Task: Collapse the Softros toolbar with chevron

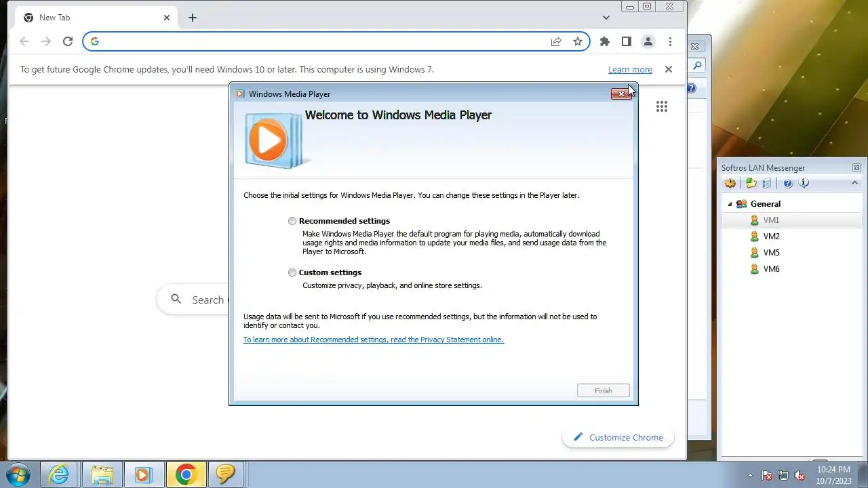Action: pyautogui.click(x=854, y=183)
